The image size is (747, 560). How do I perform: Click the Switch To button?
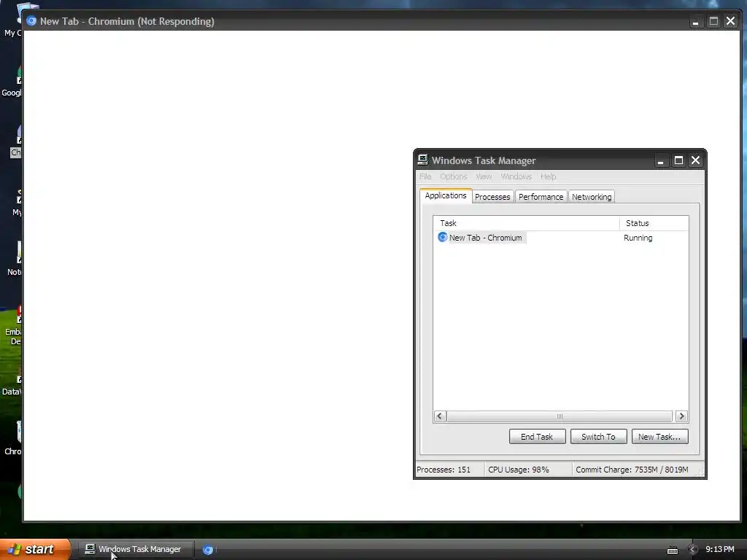(598, 437)
